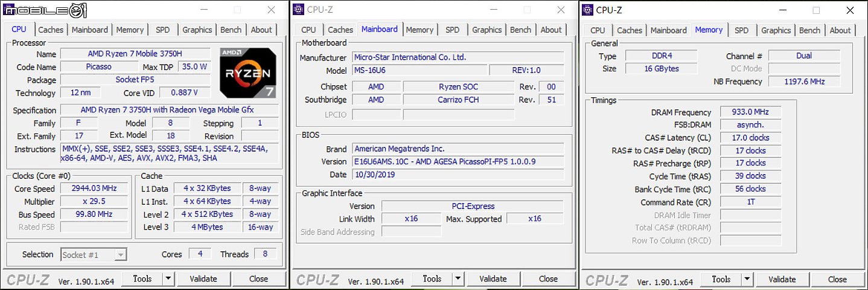The height and width of the screenshot is (290, 868).
Task: Go to SPD tab in the Memory window
Action: [742, 30]
